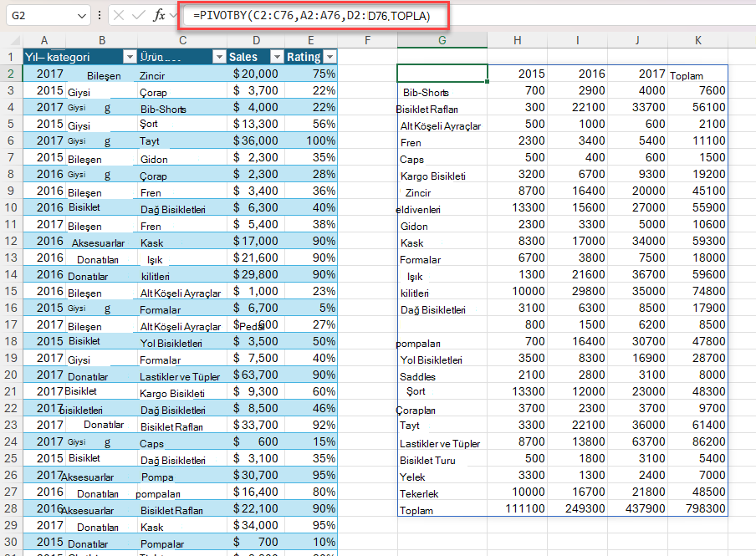Select column F header
This screenshot has height=556, width=756.
367,40
